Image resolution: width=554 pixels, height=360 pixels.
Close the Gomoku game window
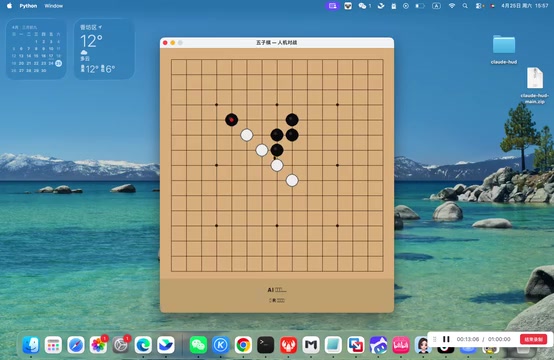[x=165, y=43]
